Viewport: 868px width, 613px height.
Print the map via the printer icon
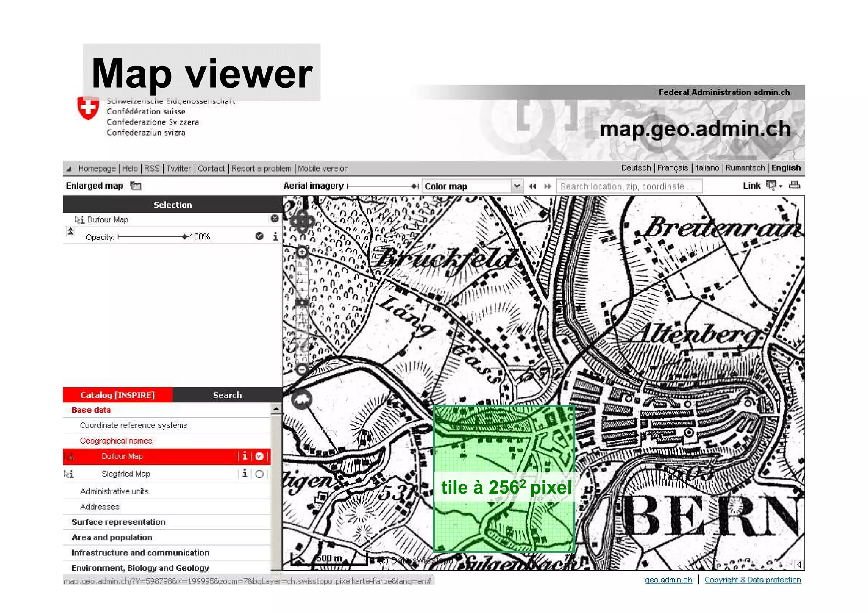click(x=795, y=185)
